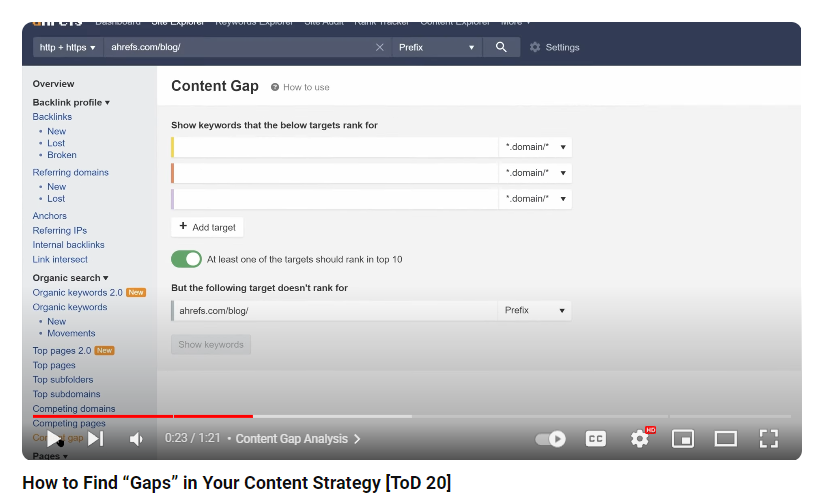Open Content Gap Analysis chapter list

(x=298, y=439)
